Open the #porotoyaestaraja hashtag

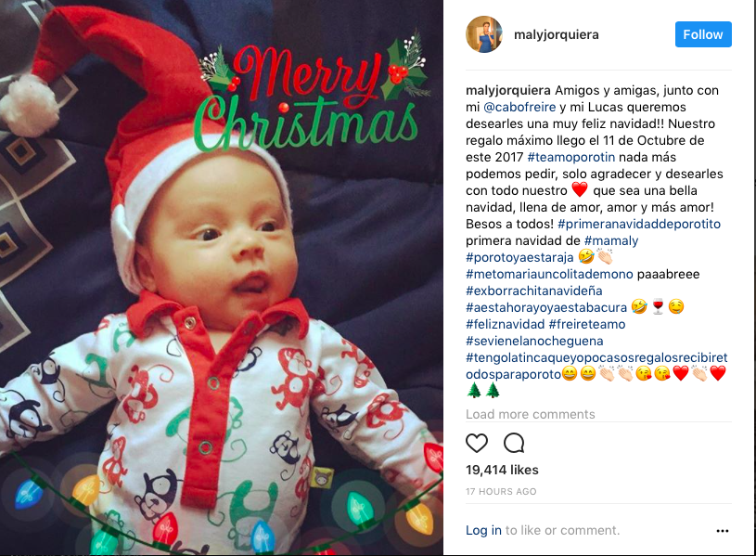click(x=519, y=257)
